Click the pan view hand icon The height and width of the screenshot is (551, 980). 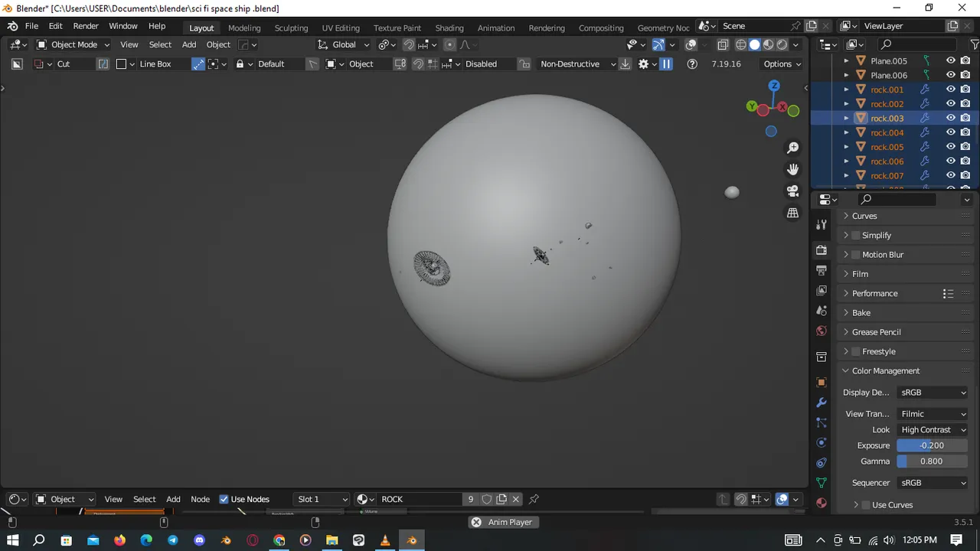[x=792, y=169]
